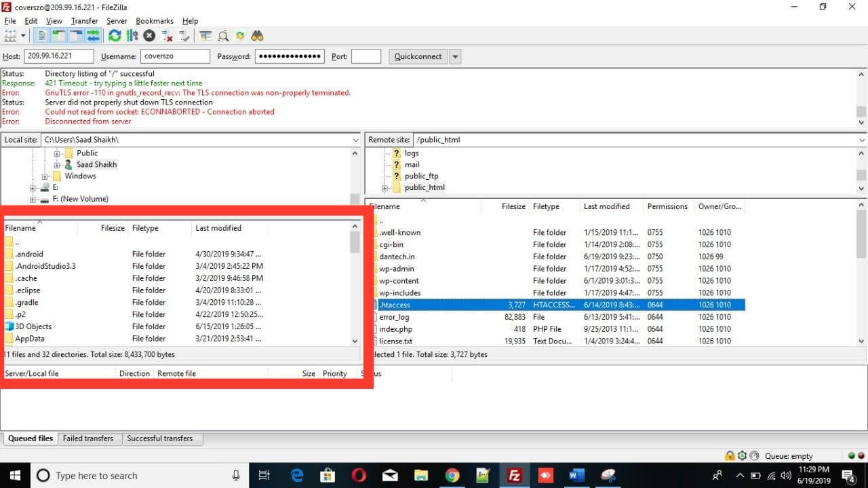Image resolution: width=868 pixels, height=488 pixels.
Task: Open Google Chrome from the taskbar
Action: pyautogui.click(x=452, y=475)
